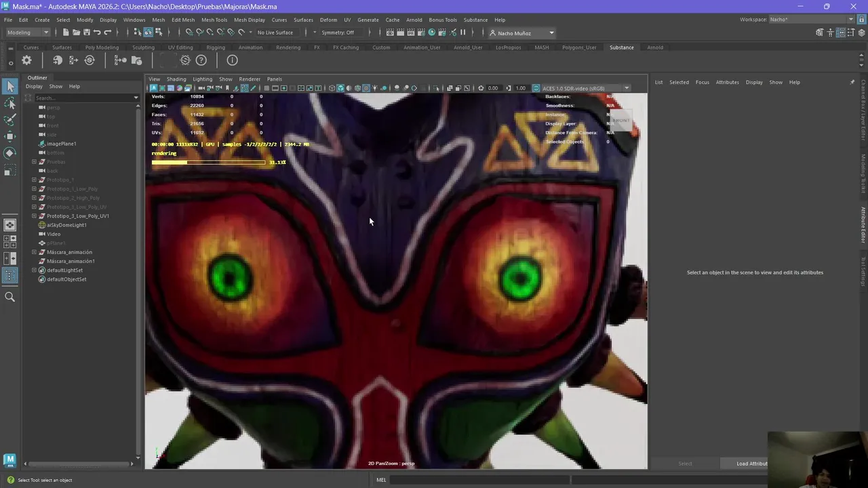The height and width of the screenshot is (488, 868).
Task: Open ACES 1.0 SDR-video view transform dropdown
Action: [587, 88]
